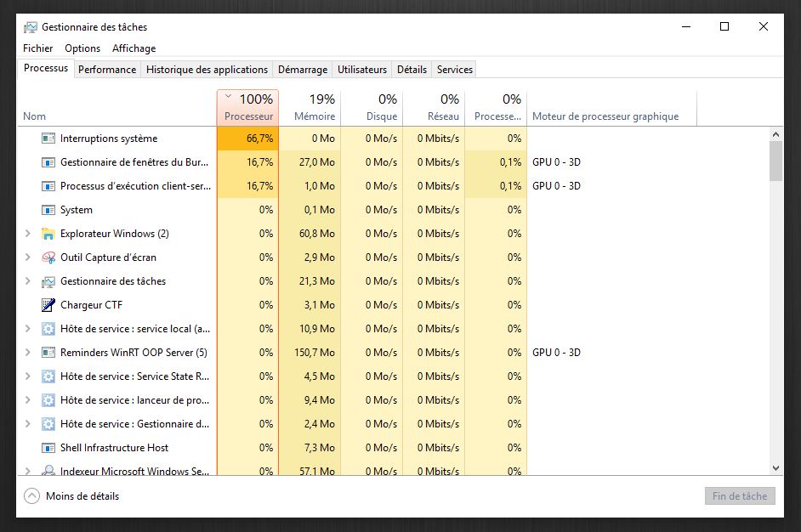Screen dimensions: 801x532
Task: Click the 60,8 Mo memory value
Action: 316,234
